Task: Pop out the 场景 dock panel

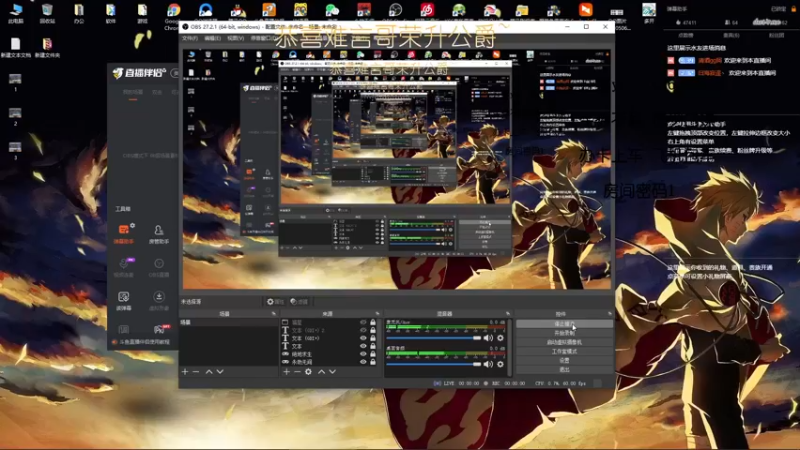Action: click(x=274, y=313)
